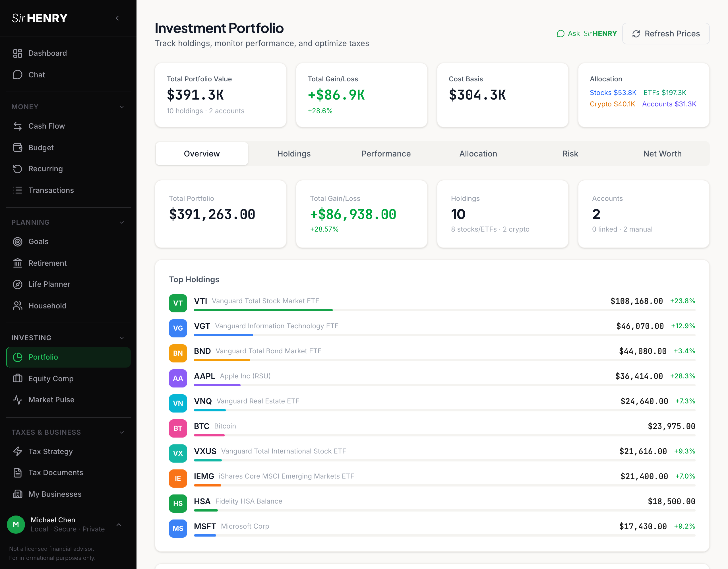Click the Household people icon
This screenshot has width=728, height=569.
tap(17, 306)
